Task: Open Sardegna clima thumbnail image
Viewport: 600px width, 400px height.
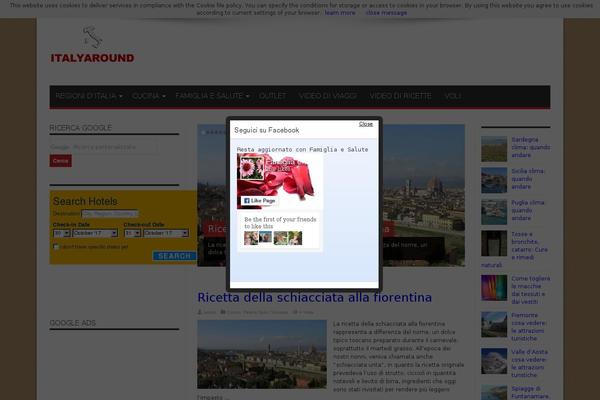Action: (x=494, y=149)
